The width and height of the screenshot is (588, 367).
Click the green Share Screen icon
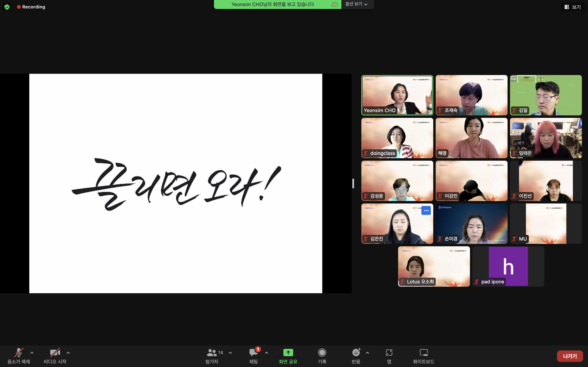coord(288,353)
